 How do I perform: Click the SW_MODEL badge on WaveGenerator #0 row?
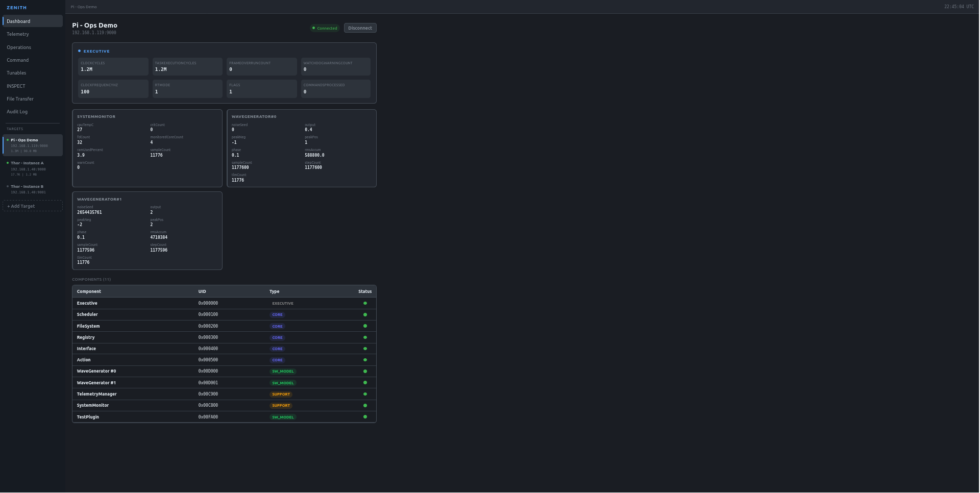(x=283, y=372)
